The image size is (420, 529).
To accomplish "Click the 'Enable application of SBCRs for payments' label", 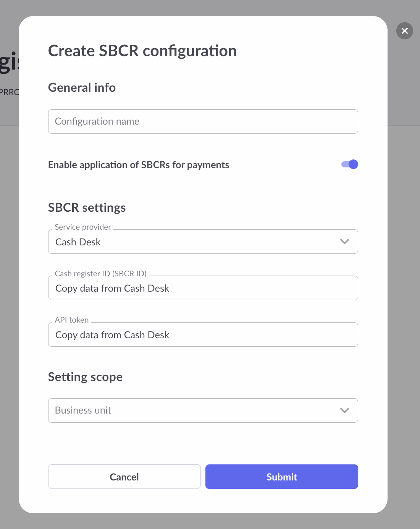I will point(139,165).
